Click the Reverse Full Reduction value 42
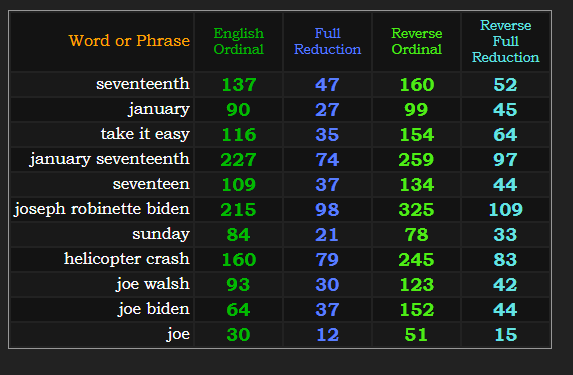Viewport: 573px width, 375px height. pyautogui.click(x=505, y=285)
